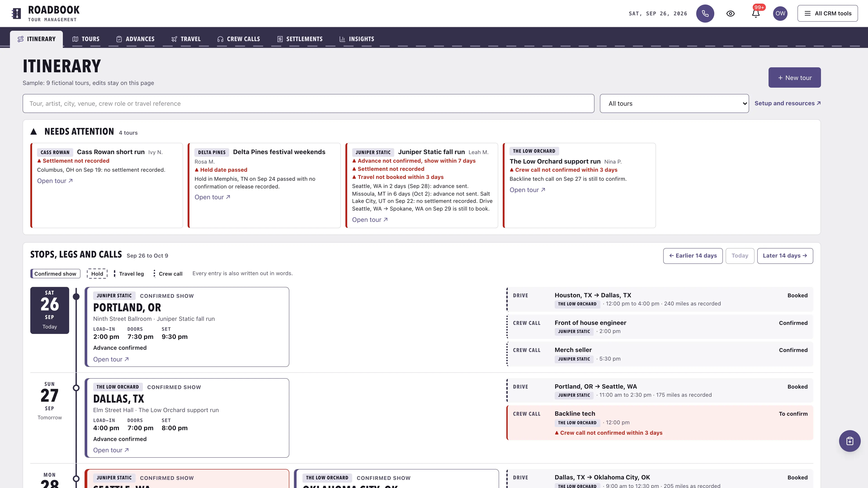868x488 pixels.
Task: Select the Sat 26 Sep today date marker
Action: tap(50, 310)
